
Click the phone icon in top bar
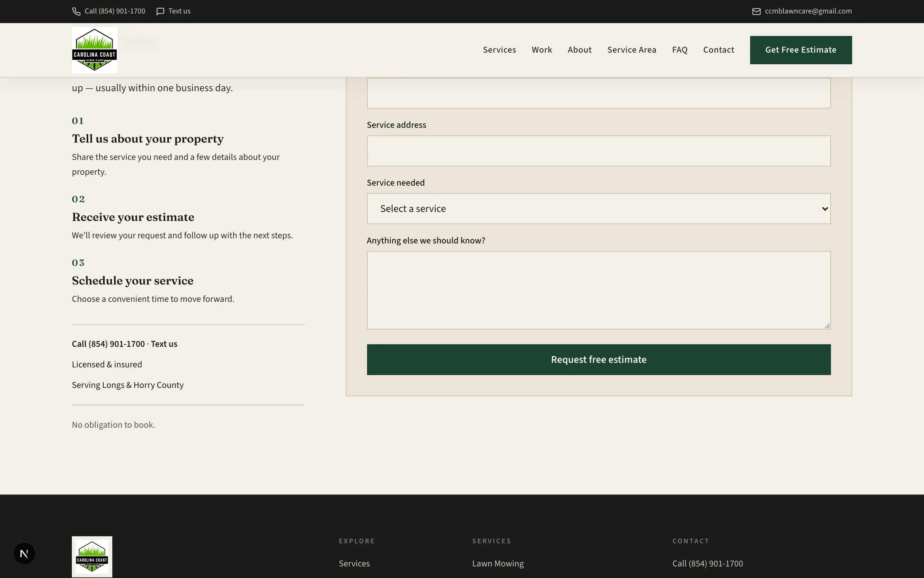[76, 12]
